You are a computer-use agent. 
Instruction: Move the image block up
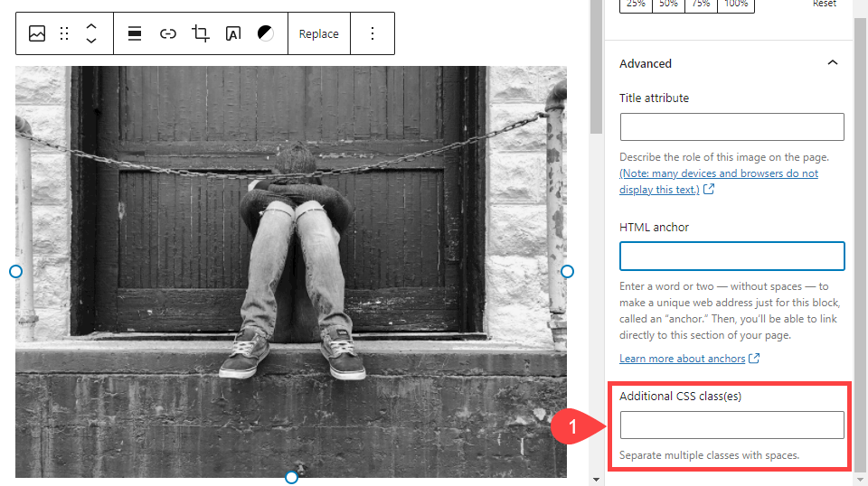click(x=91, y=26)
